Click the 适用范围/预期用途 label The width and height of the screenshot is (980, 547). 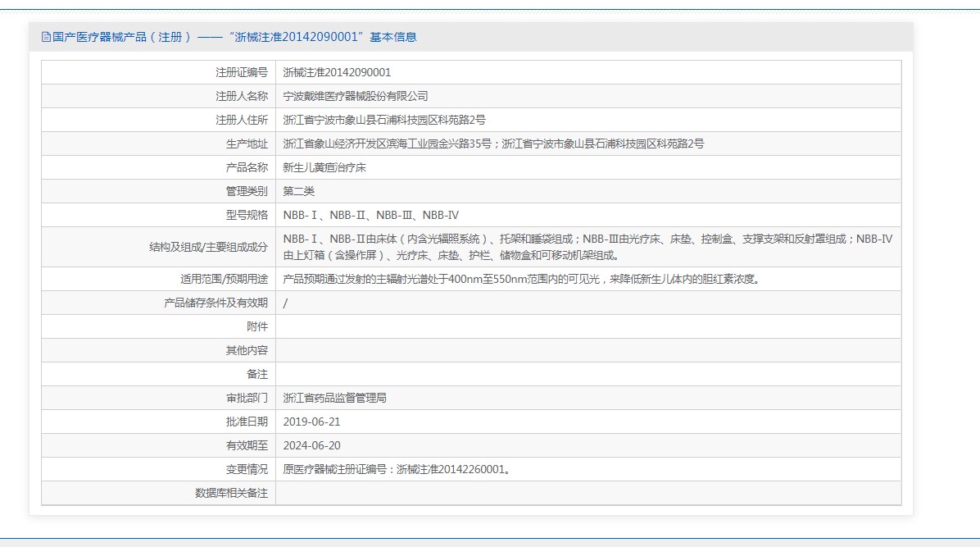225,279
